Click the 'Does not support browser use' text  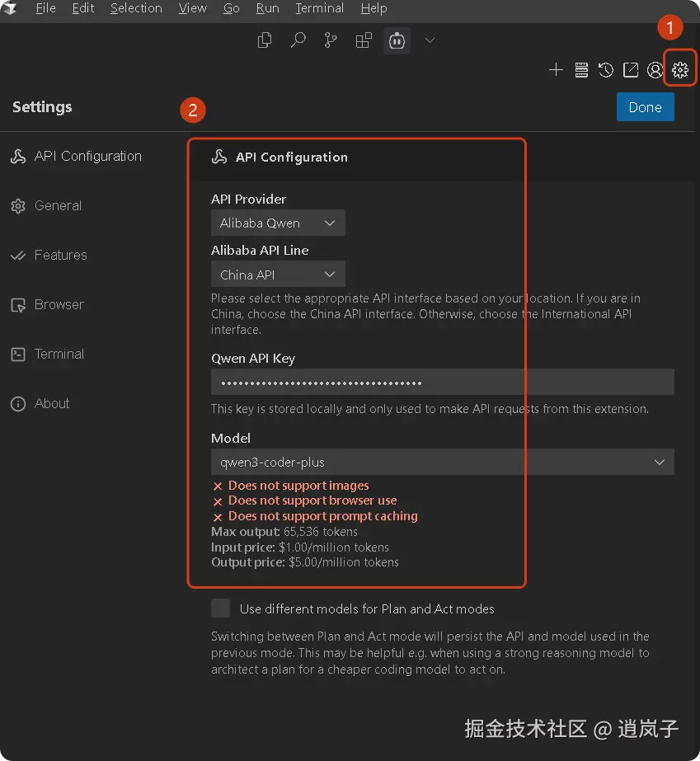coord(312,500)
